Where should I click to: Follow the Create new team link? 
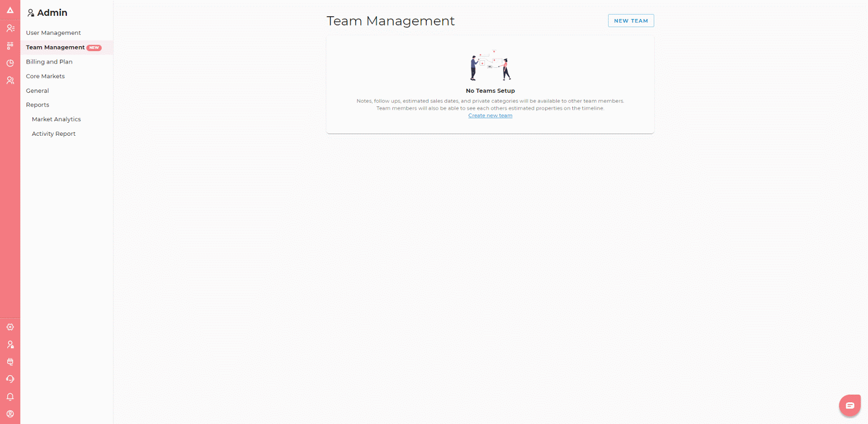(490, 116)
